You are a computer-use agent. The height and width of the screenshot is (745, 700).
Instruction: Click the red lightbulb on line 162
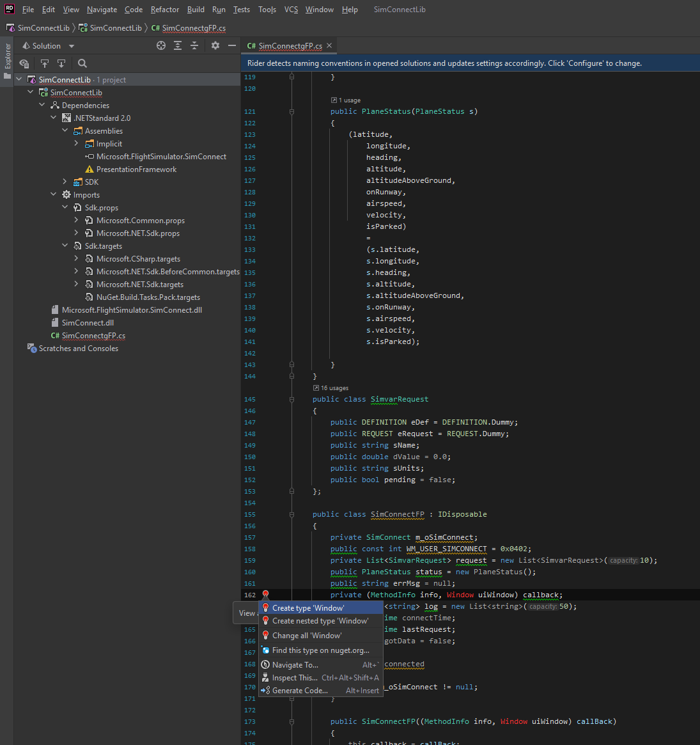pyautogui.click(x=265, y=595)
